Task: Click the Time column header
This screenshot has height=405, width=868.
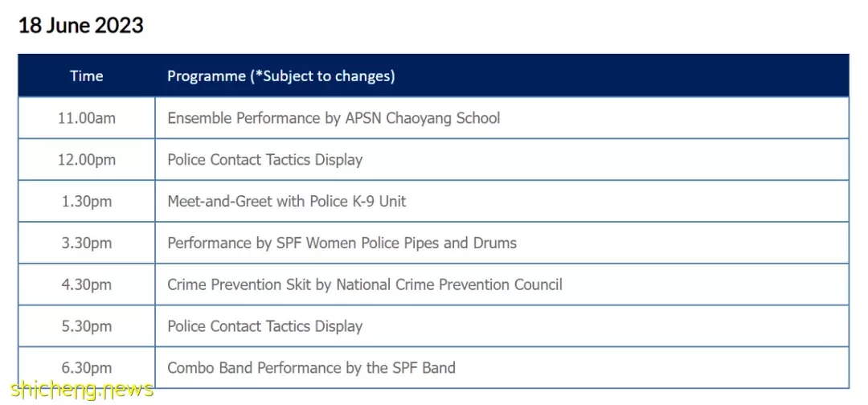Action: pyautogui.click(x=86, y=76)
